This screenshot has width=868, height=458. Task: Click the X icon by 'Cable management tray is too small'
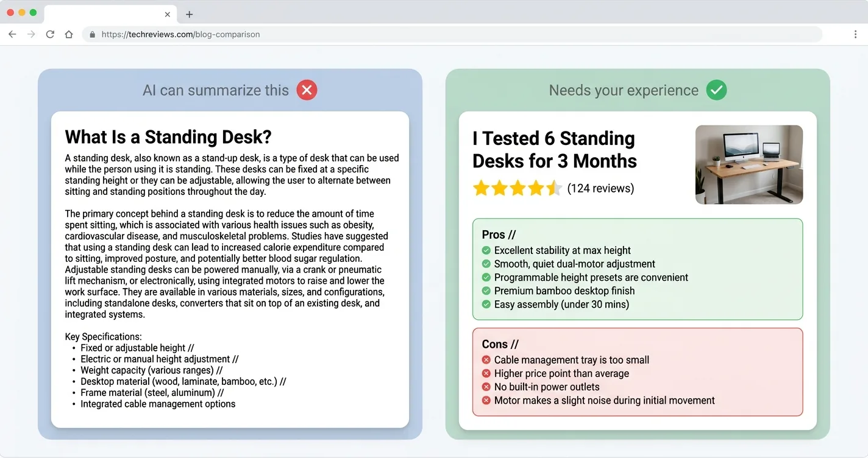tap(486, 360)
